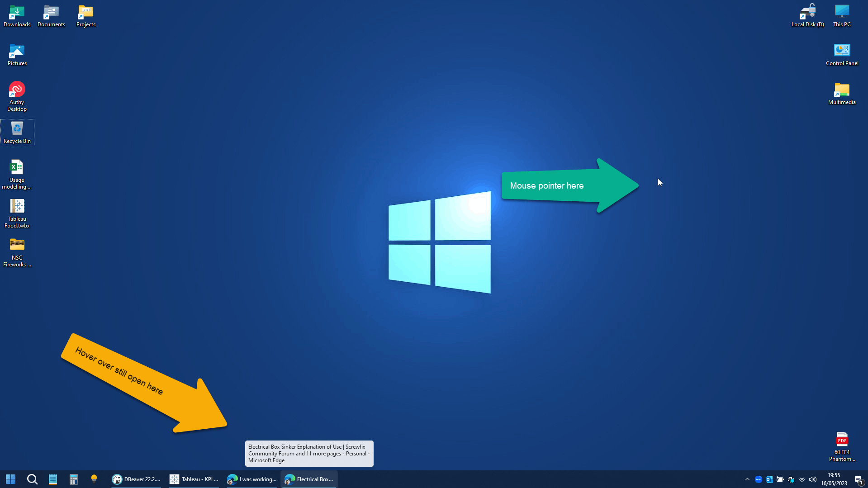The height and width of the screenshot is (488, 868).
Task: Select the Recycle Bin icon
Action: point(17,133)
